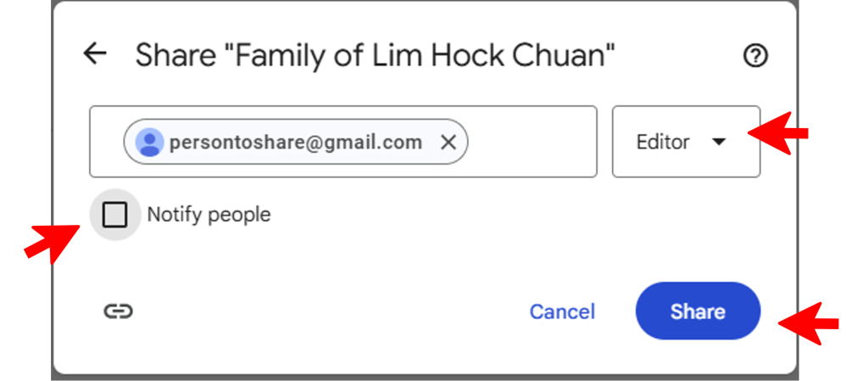Open the help question mark icon

(x=754, y=56)
